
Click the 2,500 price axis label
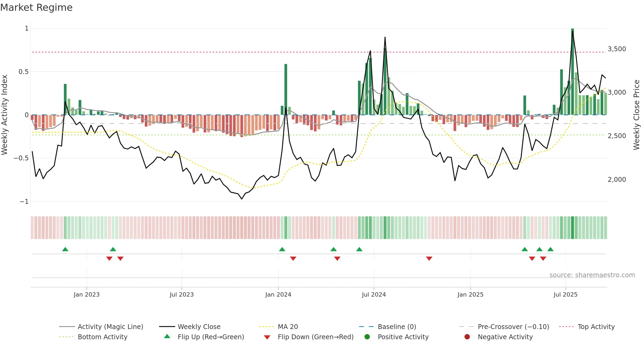[x=617, y=136]
